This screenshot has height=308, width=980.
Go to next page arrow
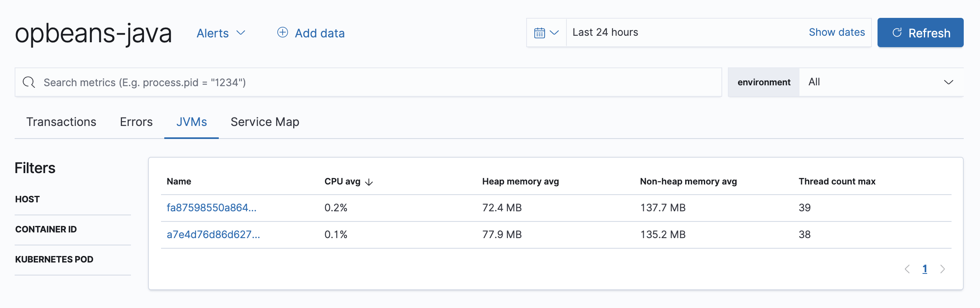(943, 269)
